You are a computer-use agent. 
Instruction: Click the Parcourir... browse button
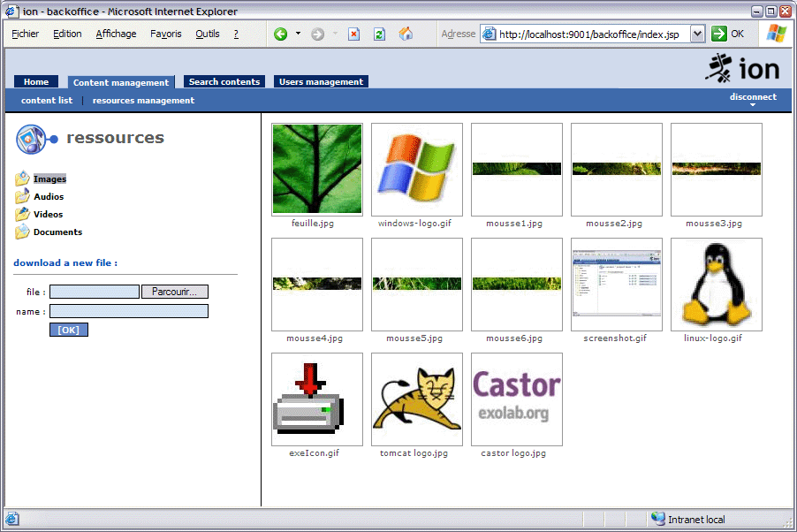pos(175,292)
